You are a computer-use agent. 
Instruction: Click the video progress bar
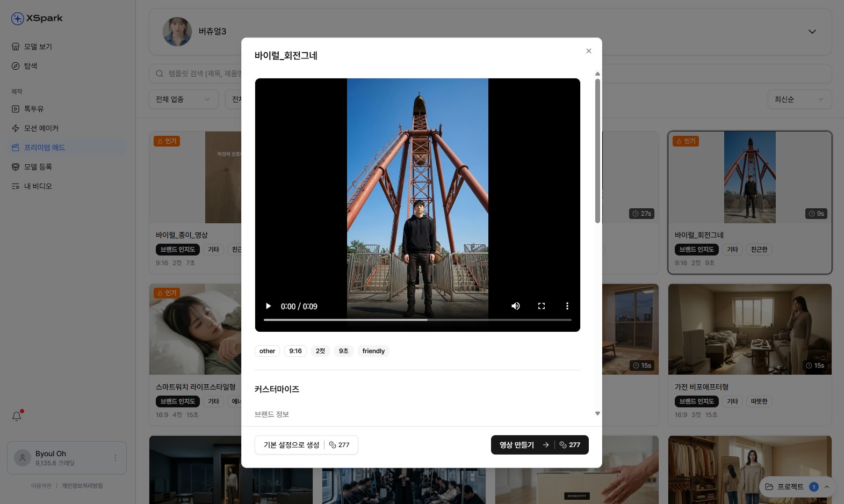[x=417, y=320]
